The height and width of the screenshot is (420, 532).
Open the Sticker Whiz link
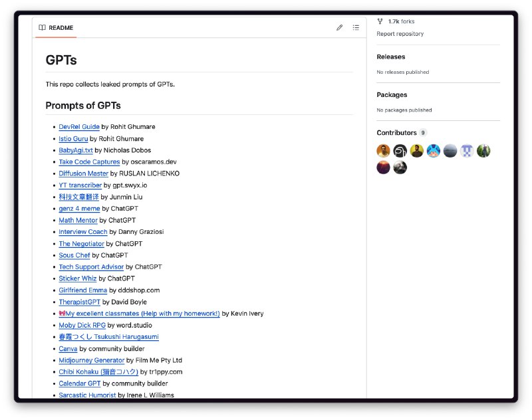(78, 278)
